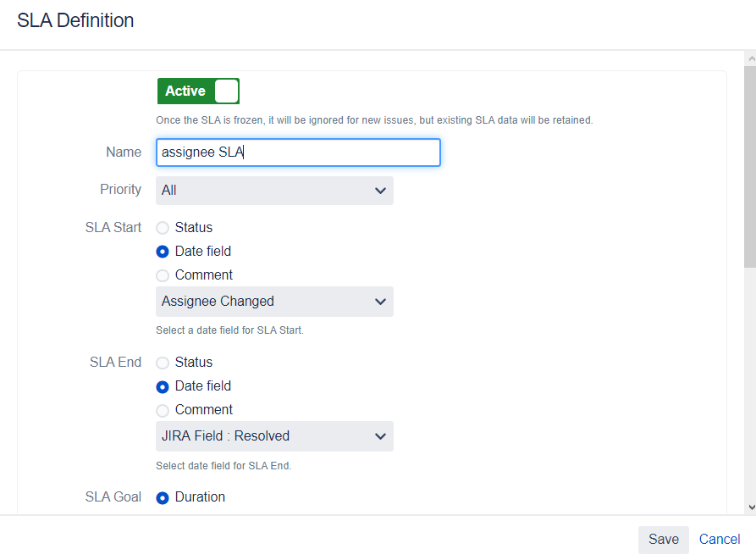The image size is (756, 560).
Task: Open the Assignee Changed date field selector
Action: pyautogui.click(x=274, y=302)
